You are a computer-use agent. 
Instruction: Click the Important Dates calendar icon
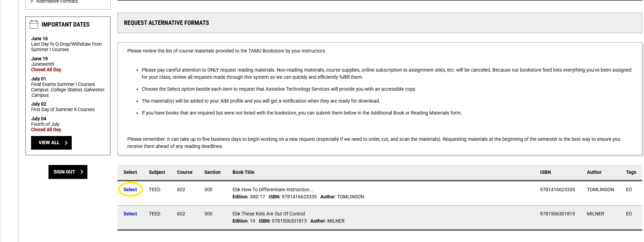(34, 24)
